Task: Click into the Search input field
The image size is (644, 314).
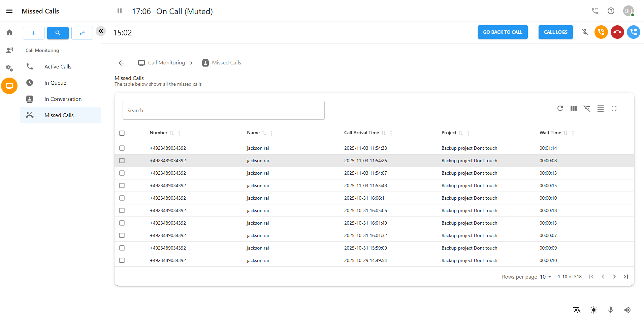Action: coord(223,110)
